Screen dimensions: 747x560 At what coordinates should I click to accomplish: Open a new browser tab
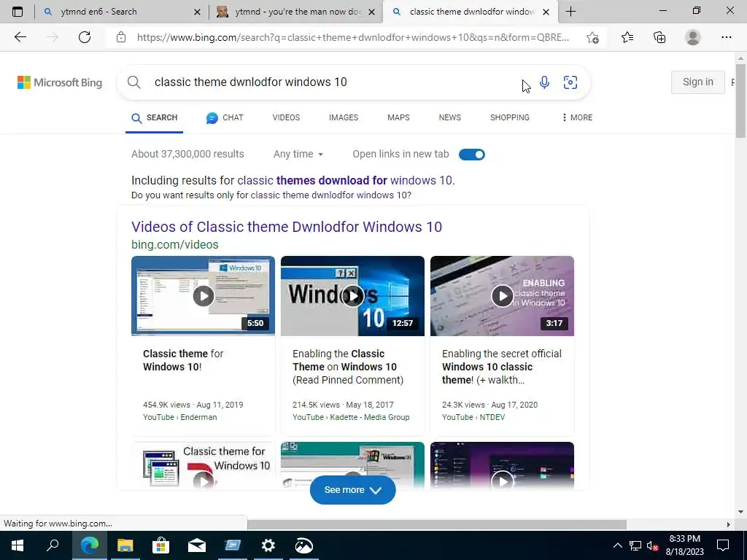pyautogui.click(x=570, y=12)
